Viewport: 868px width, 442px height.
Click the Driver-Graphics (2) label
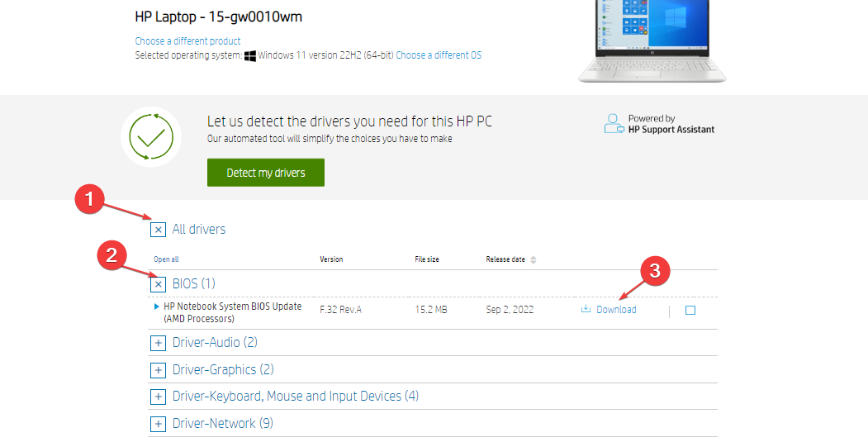click(223, 369)
